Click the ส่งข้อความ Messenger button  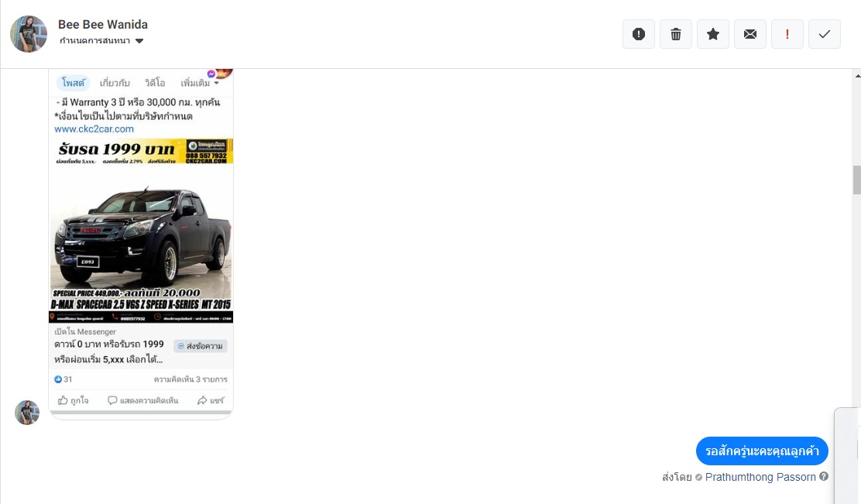[x=201, y=346]
